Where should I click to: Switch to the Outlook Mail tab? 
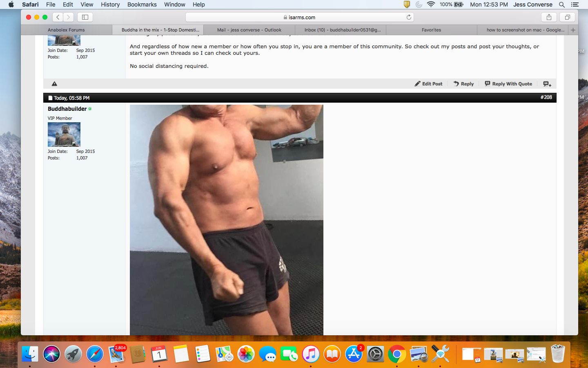point(249,30)
